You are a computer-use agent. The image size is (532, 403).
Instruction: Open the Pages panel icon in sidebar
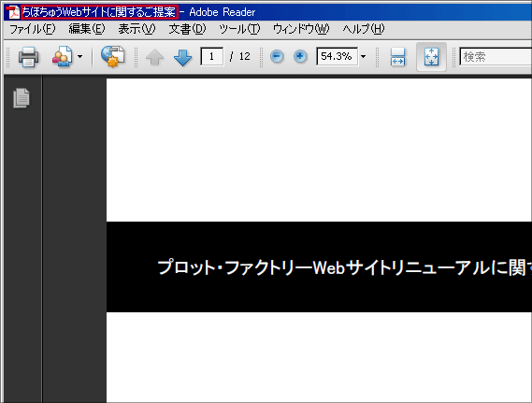coord(22,98)
